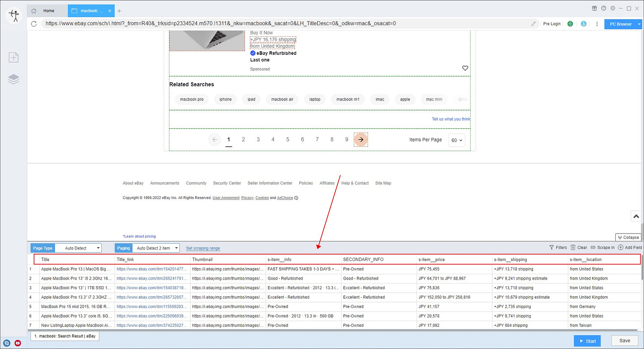Viewport: 644px width, 349px height.
Task: Open help question mark icon
Action: click(604, 8)
